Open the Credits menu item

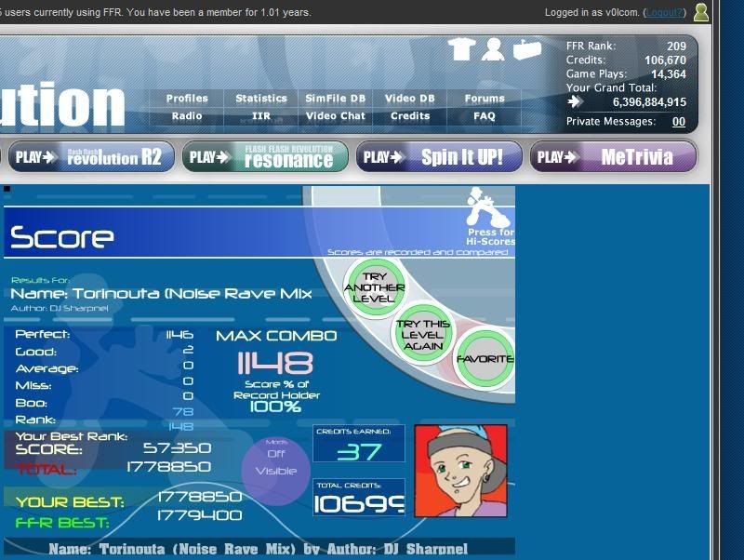410,115
